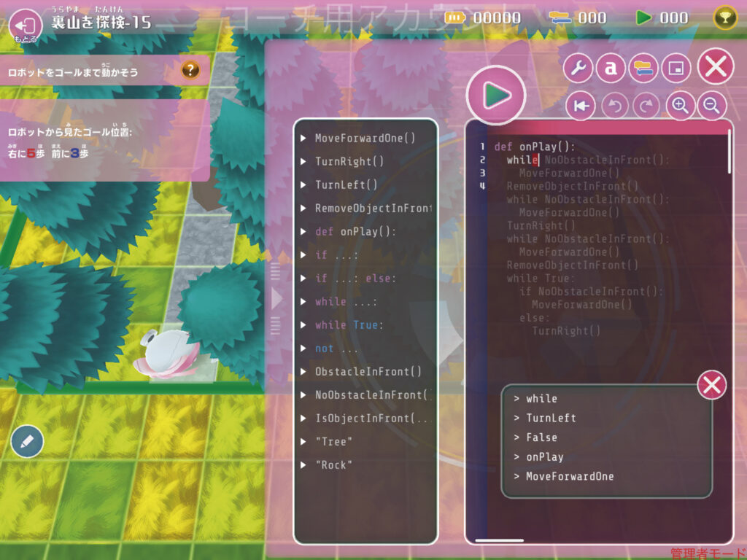Zoom in the code editor
The width and height of the screenshot is (747, 560).
[680, 106]
